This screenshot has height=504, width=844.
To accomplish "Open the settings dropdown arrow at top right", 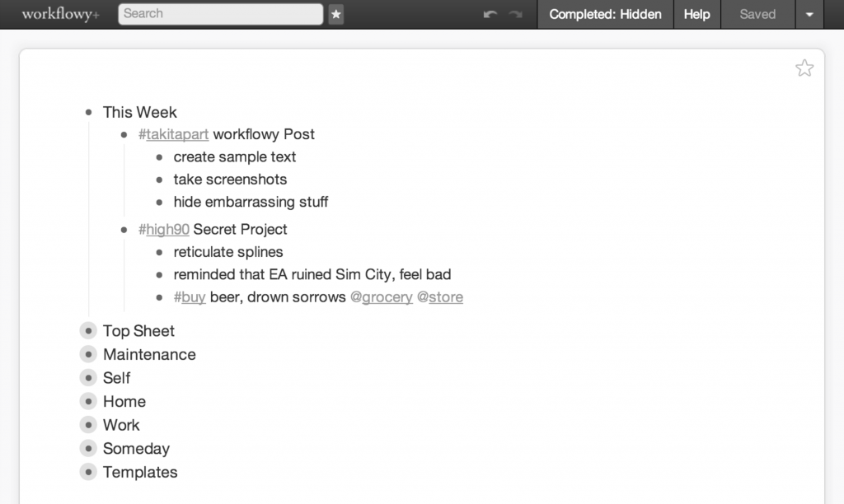I will pos(809,14).
